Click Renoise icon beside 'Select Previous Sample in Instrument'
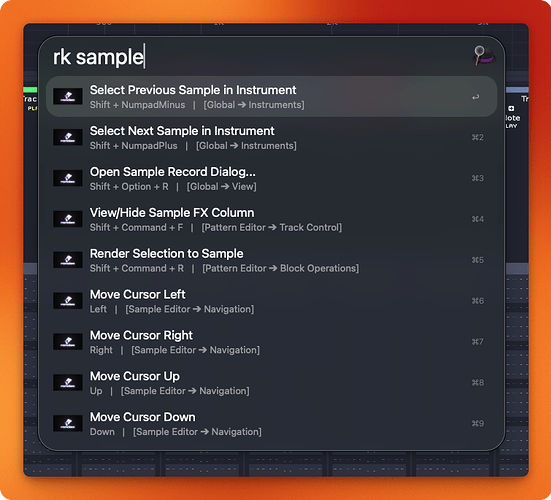551x500 pixels. click(68, 96)
